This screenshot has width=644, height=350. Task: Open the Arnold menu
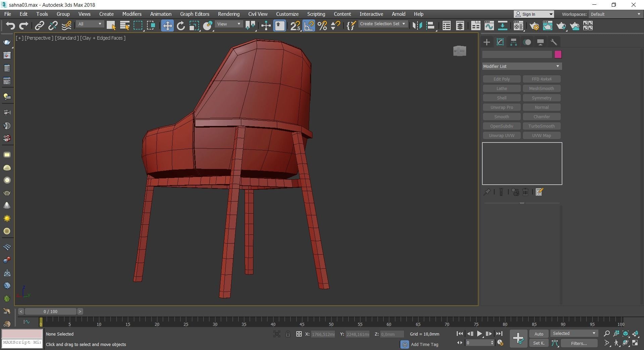click(398, 14)
